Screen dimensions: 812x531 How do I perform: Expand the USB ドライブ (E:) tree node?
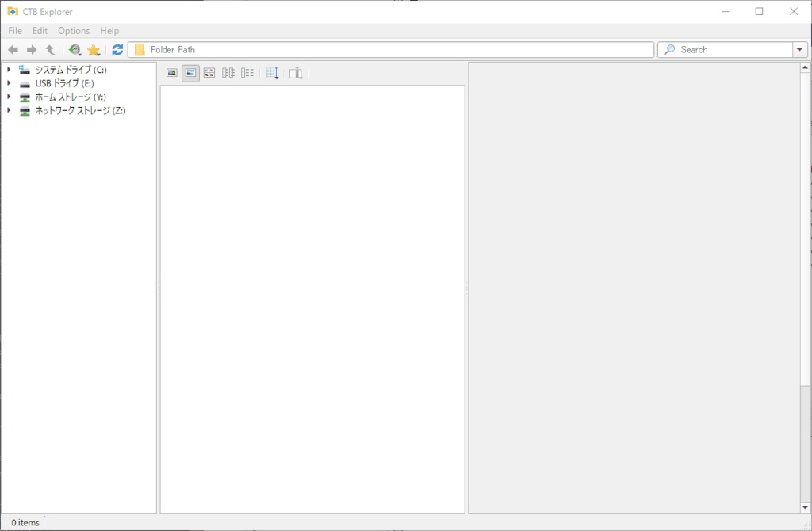click(x=9, y=82)
